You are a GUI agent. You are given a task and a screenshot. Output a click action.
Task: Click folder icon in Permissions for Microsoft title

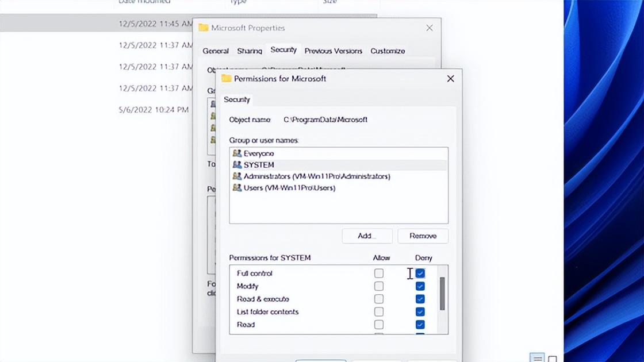227,78
